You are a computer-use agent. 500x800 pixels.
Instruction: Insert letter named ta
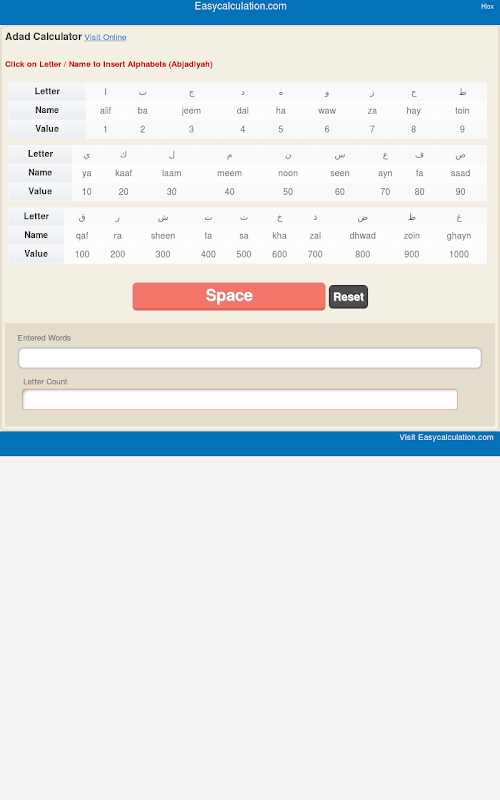point(208,236)
